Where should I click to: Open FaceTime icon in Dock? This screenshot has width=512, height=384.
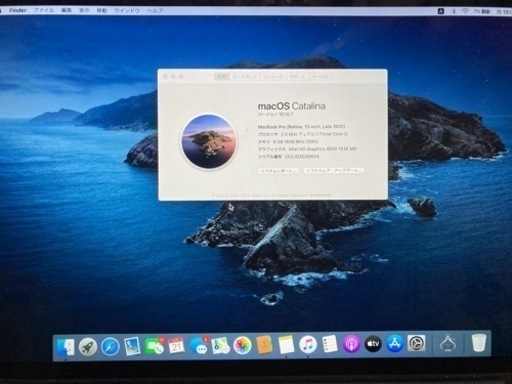point(154,346)
